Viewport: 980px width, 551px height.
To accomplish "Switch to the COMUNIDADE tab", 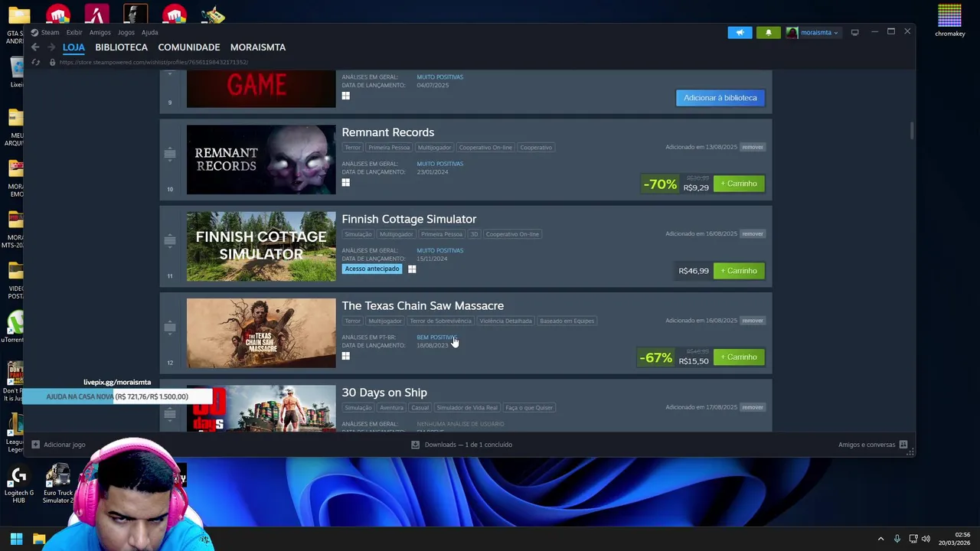I will 189,47.
